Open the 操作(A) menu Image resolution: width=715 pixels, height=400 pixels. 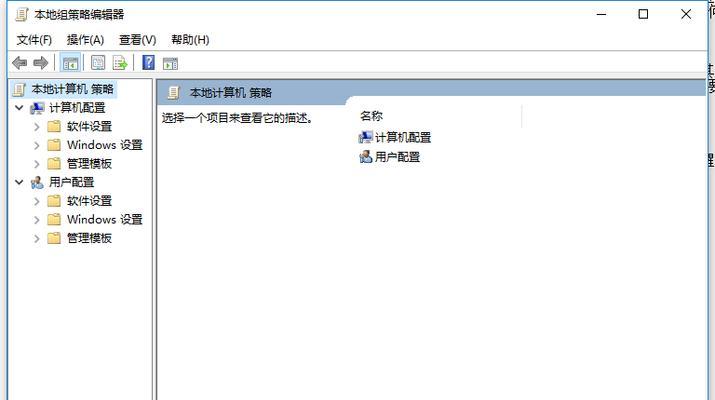click(x=85, y=40)
